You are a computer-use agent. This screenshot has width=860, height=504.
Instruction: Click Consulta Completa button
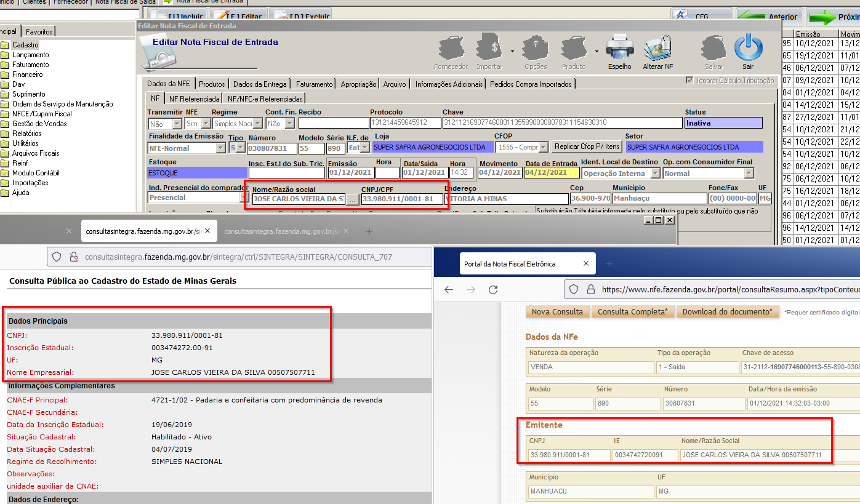pyautogui.click(x=633, y=312)
